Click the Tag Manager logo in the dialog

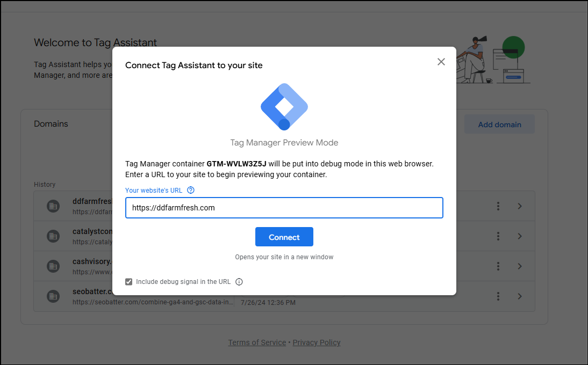tap(284, 107)
